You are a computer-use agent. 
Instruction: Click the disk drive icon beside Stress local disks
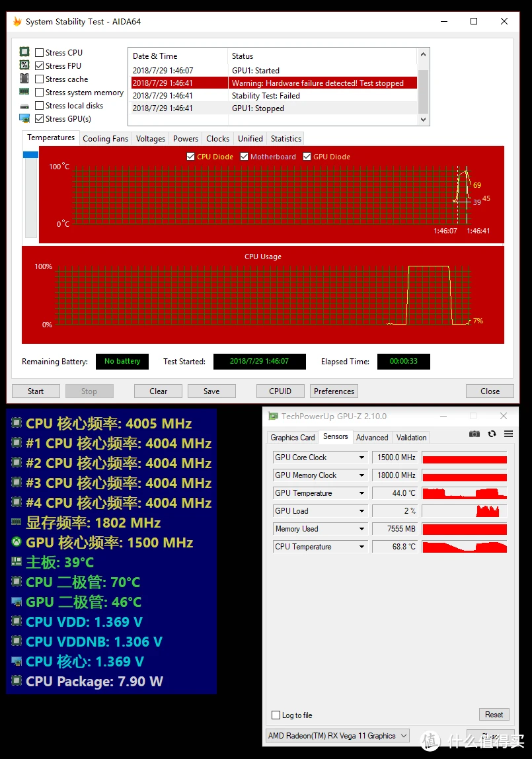24,106
